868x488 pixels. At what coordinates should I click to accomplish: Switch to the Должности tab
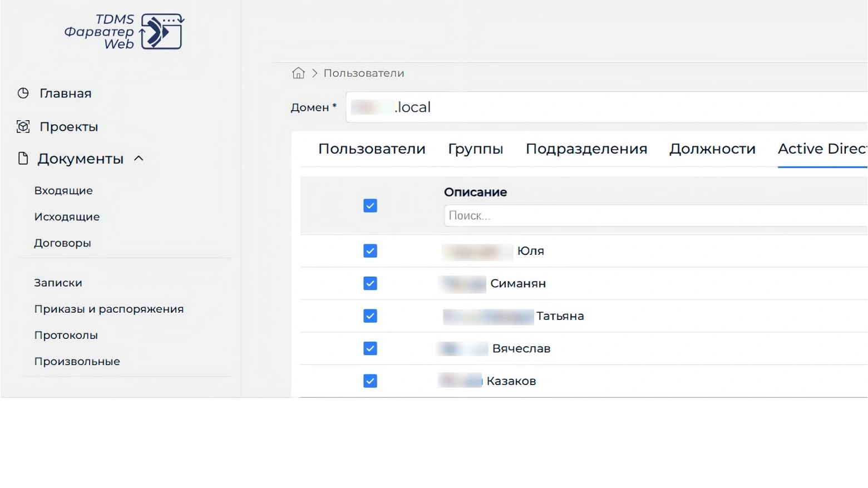tap(712, 149)
